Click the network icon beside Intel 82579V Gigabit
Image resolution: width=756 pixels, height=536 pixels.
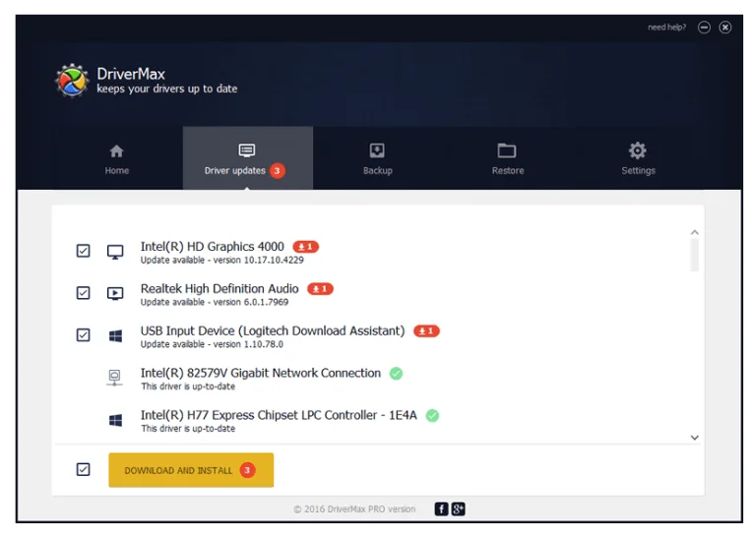114,378
